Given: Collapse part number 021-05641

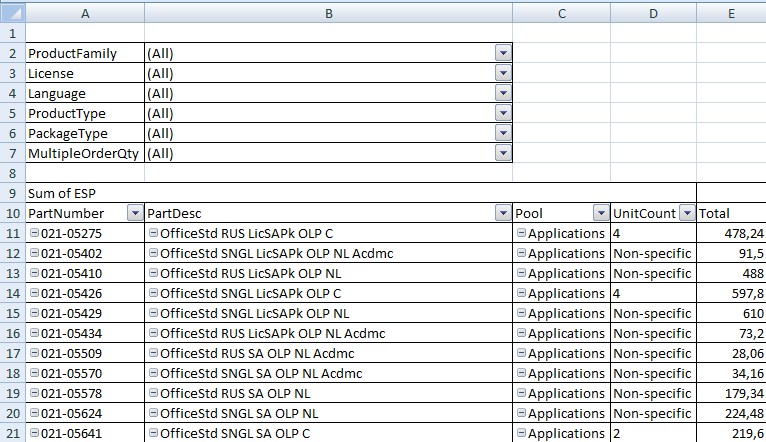Looking at the screenshot, I should point(34,433).
